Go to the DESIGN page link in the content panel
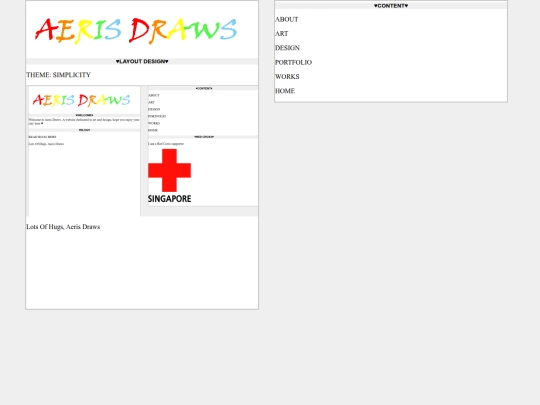Viewport: 540px width, 405px height. pos(287,48)
